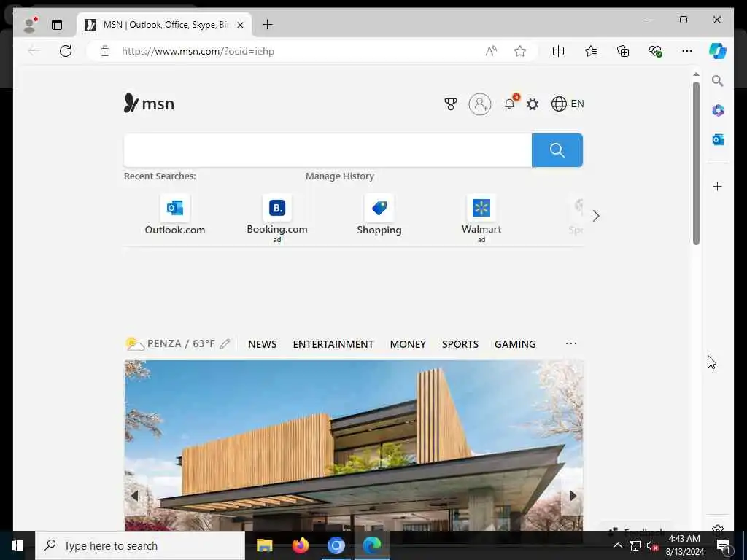The image size is (747, 560).
Task: Switch to the GAMING section
Action: tap(515, 344)
